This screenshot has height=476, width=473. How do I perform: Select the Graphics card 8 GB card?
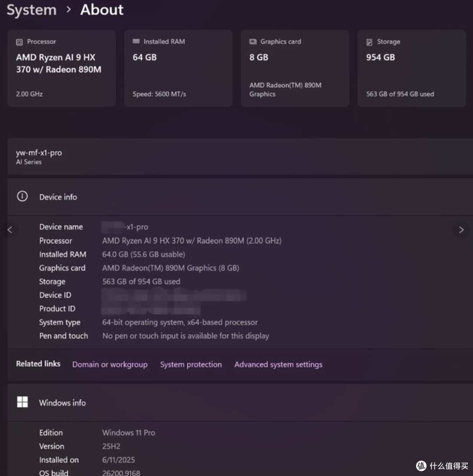click(295, 68)
